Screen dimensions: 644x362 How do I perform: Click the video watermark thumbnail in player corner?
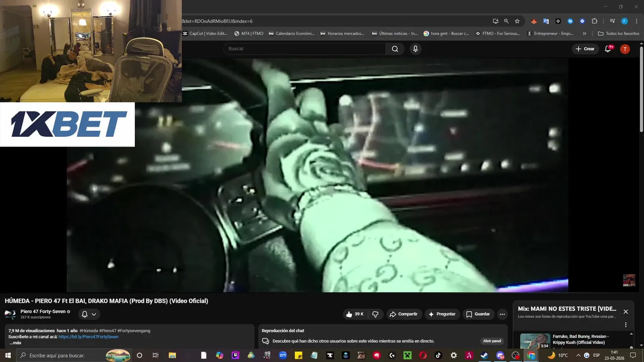[x=629, y=280]
